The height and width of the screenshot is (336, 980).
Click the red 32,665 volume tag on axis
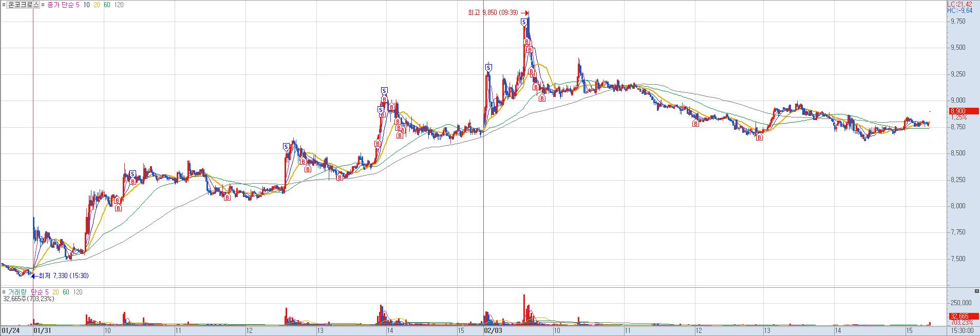pyautogui.click(x=963, y=317)
